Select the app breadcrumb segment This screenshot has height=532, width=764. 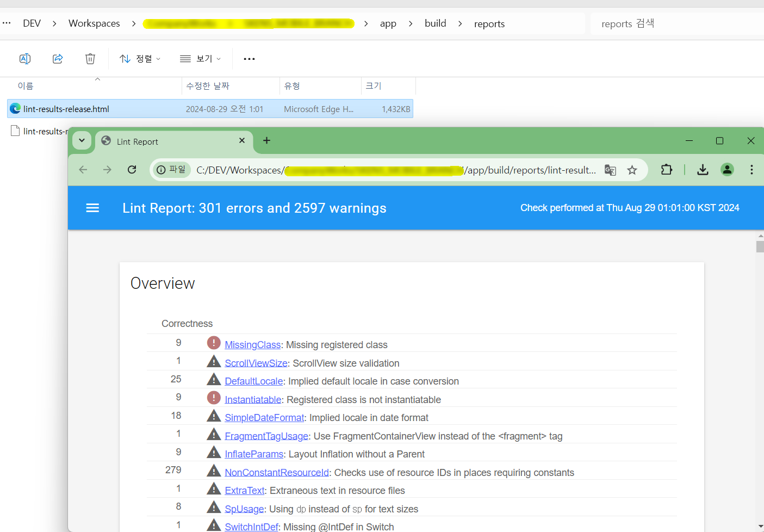[388, 23]
